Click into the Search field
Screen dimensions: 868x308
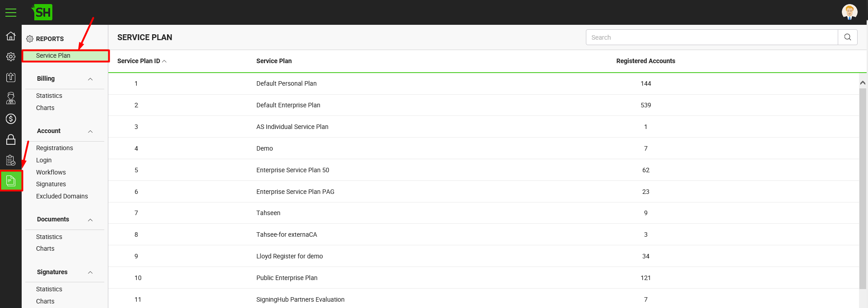(x=712, y=37)
